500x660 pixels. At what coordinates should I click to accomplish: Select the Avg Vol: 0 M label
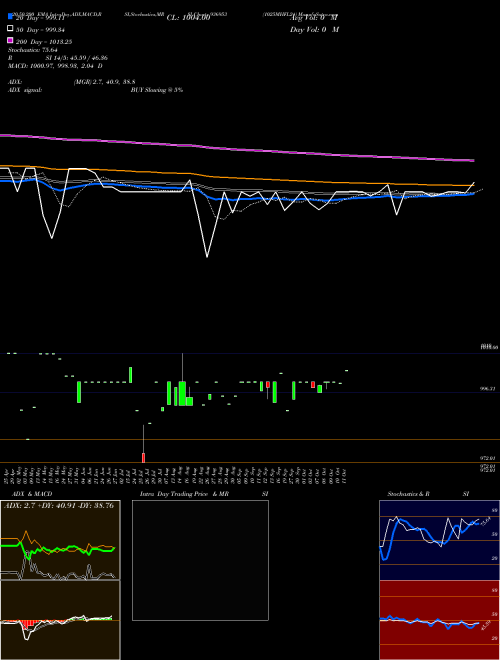click(x=314, y=18)
